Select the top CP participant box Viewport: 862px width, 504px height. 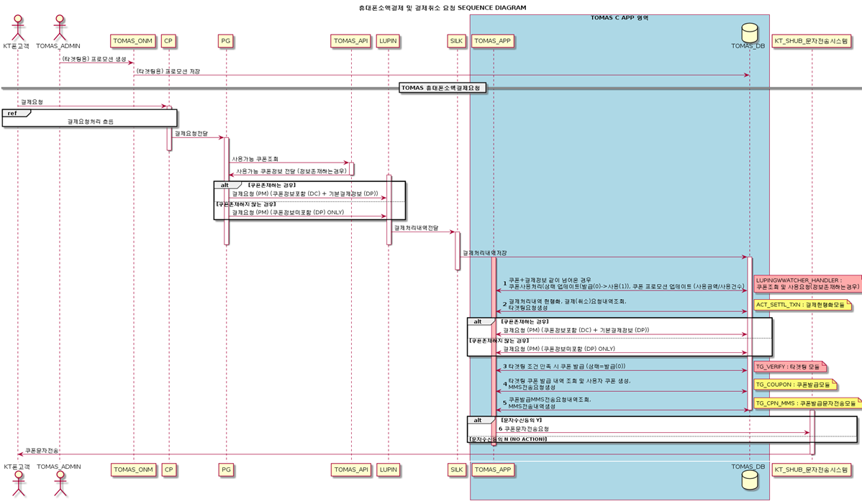168,41
